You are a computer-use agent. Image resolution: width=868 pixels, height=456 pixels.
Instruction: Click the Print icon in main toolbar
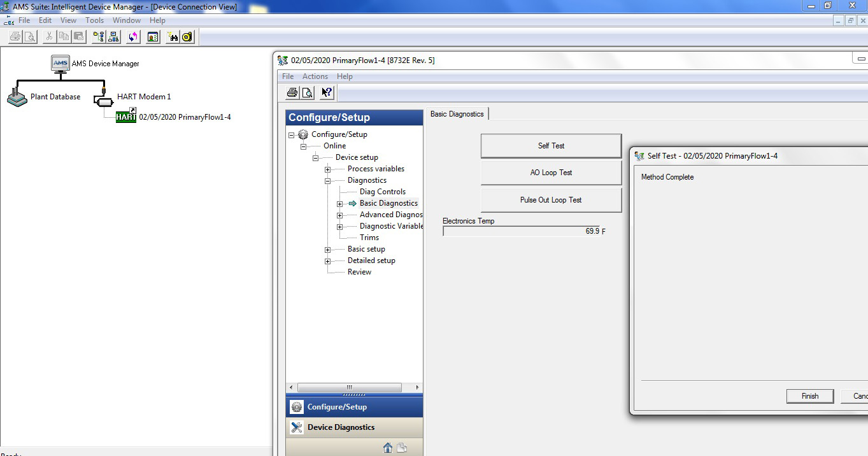[x=15, y=37]
